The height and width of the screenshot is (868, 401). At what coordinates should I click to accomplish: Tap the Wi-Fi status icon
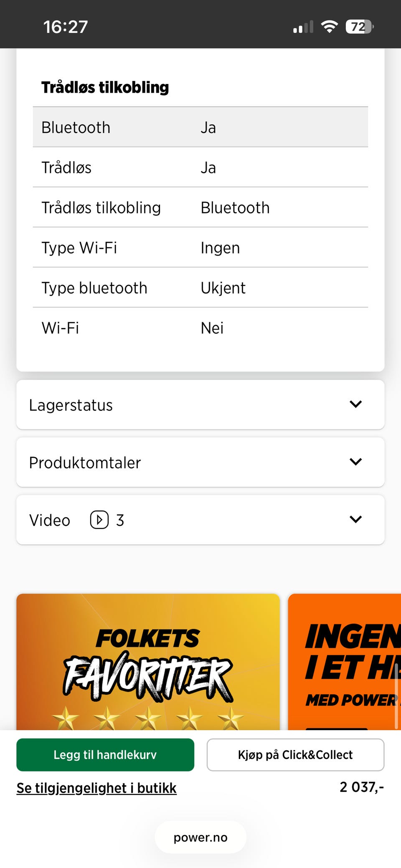coord(329,27)
